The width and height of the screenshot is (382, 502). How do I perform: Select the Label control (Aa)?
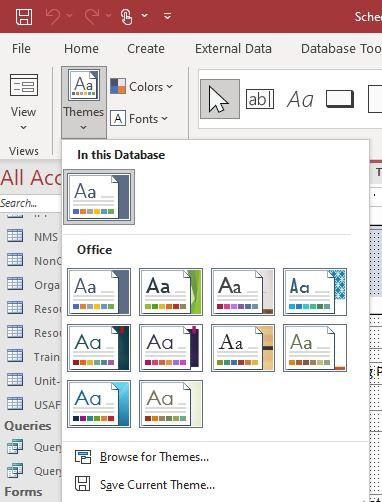click(300, 99)
